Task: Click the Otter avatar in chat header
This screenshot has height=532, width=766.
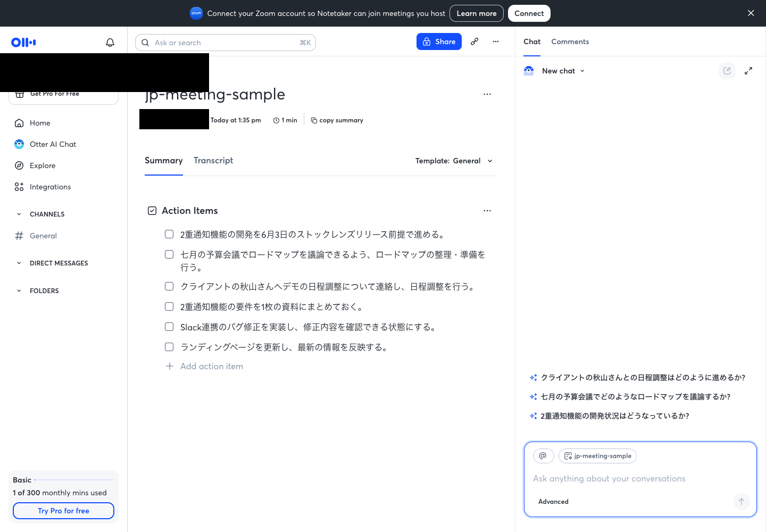Action: point(529,71)
